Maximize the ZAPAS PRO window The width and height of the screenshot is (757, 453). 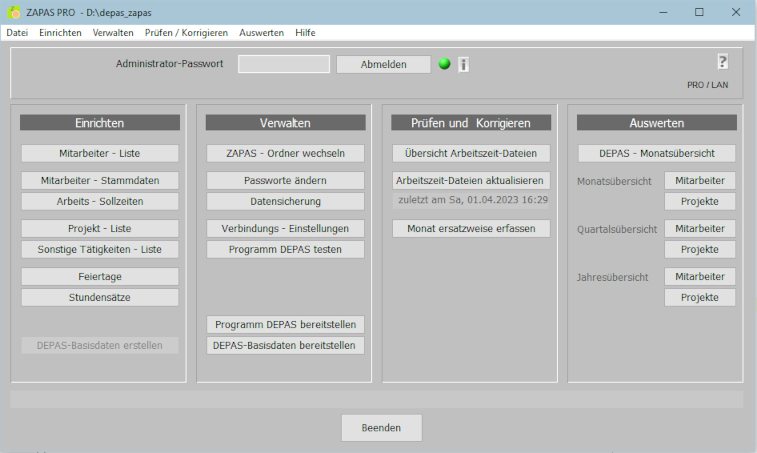pyautogui.click(x=699, y=12)
